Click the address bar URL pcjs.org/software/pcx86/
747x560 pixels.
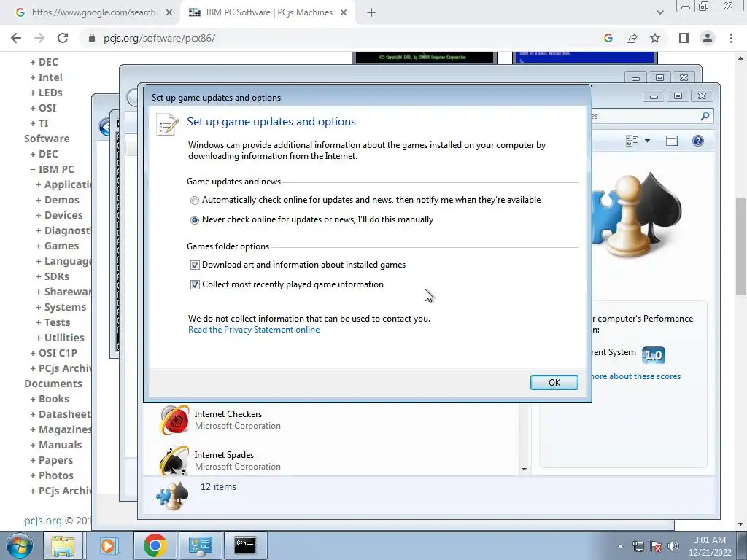pos(159,38)
